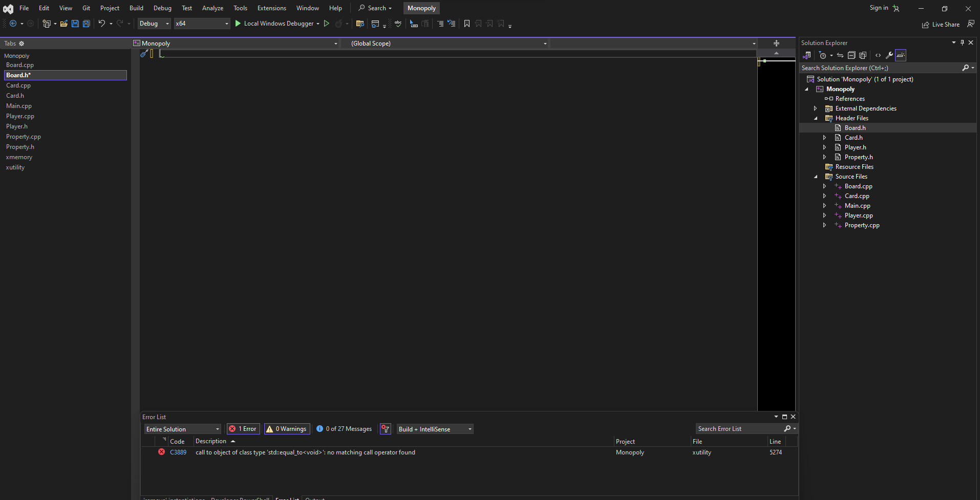Click Sync with Active Document arrows icon
The width and height of the screenshot is (980, 500).
tap(840, 55)
